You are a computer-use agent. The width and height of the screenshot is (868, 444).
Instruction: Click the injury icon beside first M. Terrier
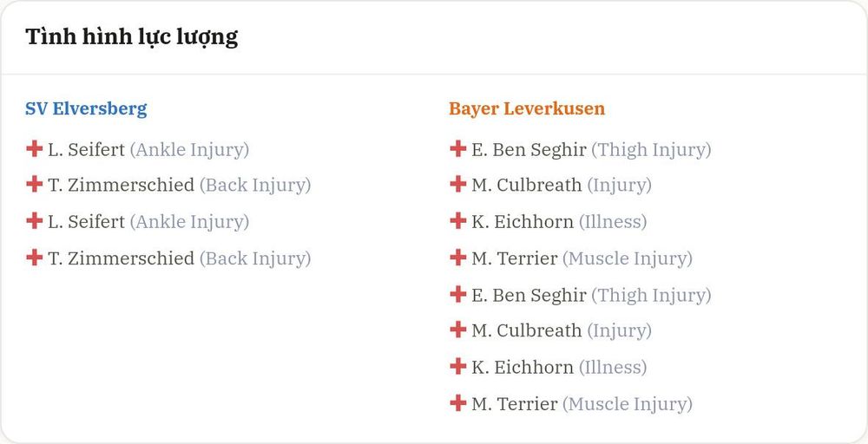click(x=457, y=257)
